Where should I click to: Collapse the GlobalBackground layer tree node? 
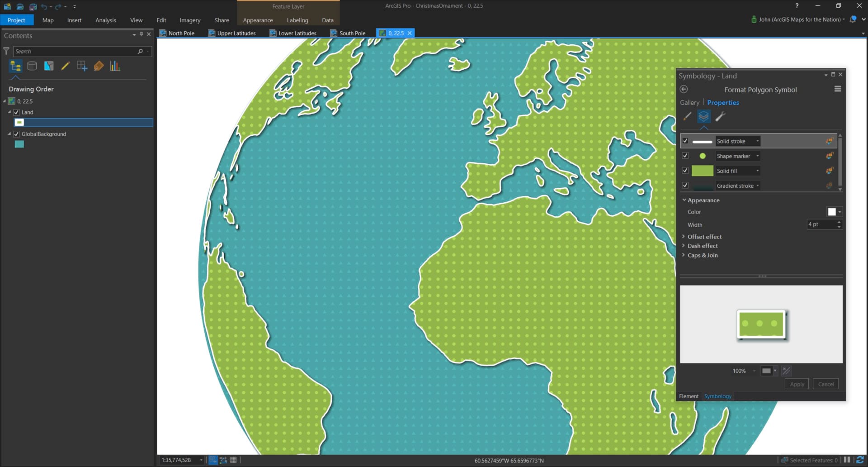(9, 134)
